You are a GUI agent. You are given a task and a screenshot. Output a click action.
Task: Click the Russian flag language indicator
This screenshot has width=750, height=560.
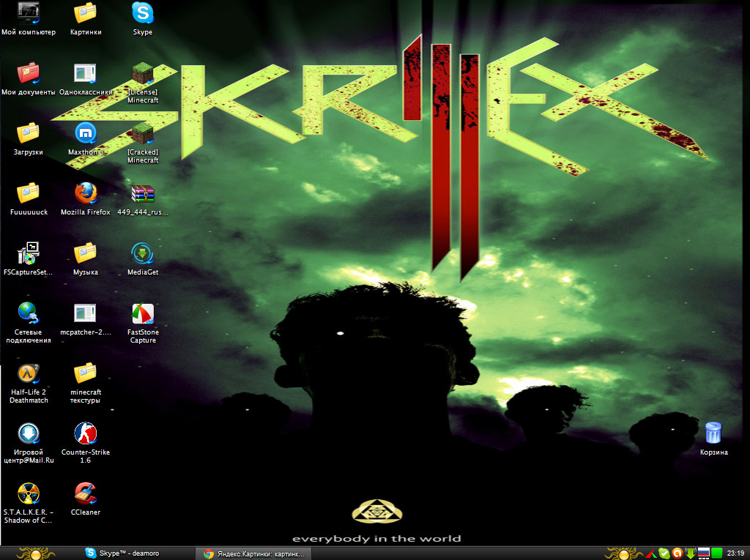tap(703, 554)
